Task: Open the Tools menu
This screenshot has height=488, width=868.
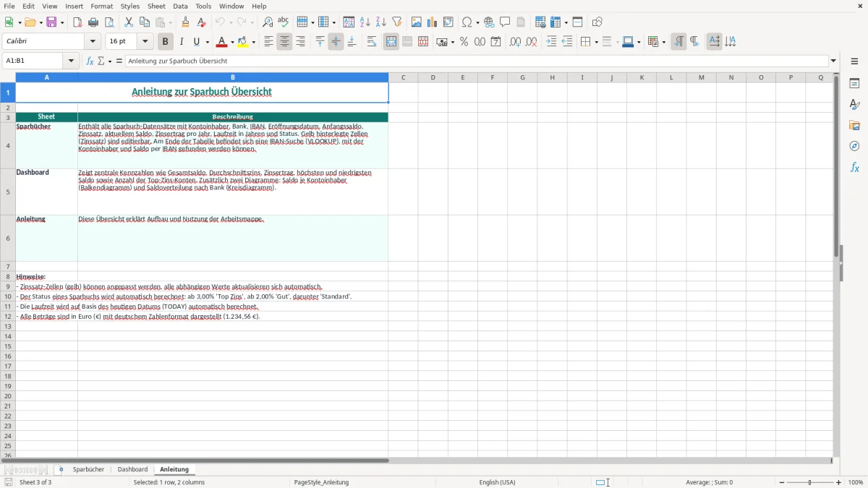Action: click(203, 6)
